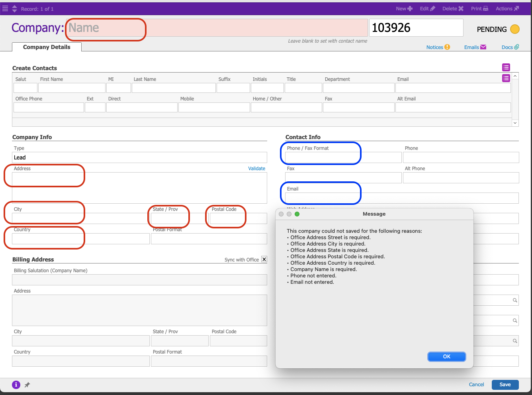Screen dimensions: 532x395
Task: Click the Validate address link
Action: [x=256, y=169]
